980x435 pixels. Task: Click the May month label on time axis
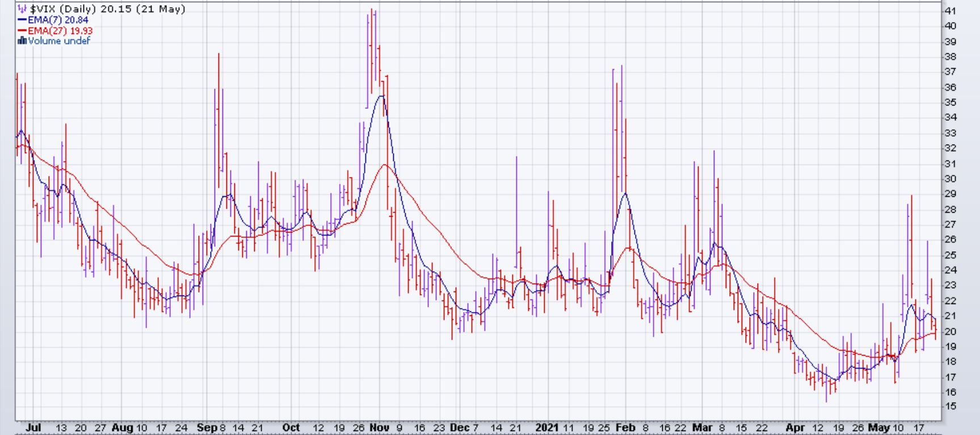click(878, 428)
